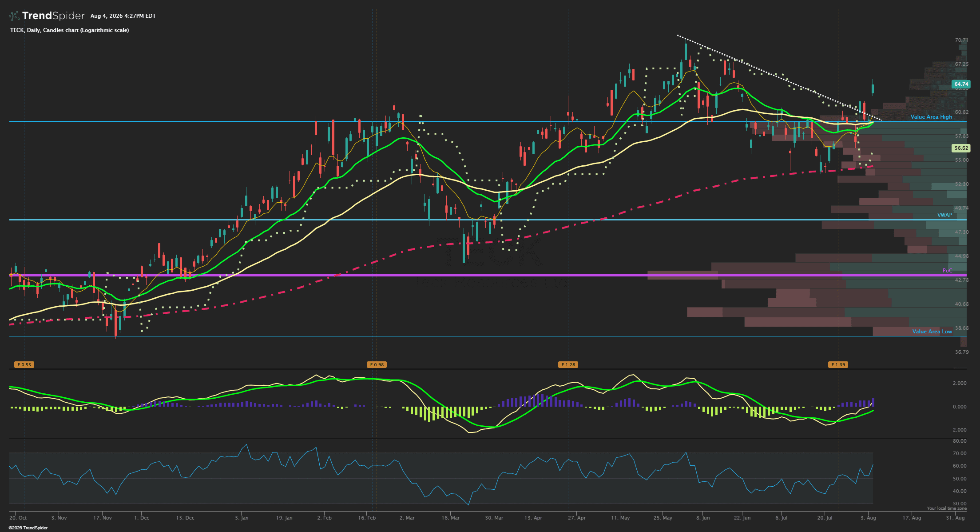Click the 42.78 price axis label
This screenshot has width=980, height=532.
[x=962, y=280]
